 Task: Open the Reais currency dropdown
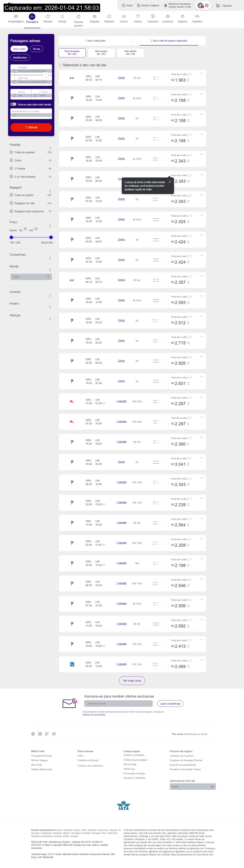coord(31,277)
